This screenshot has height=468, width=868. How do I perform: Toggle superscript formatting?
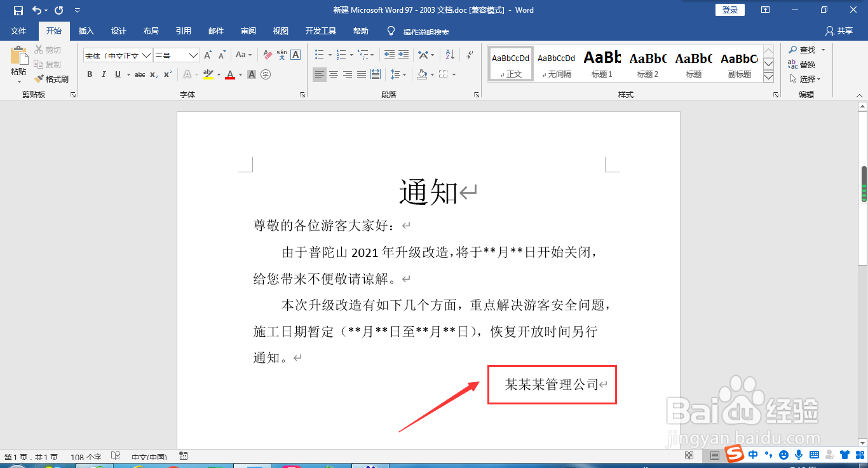pos(167,74)
